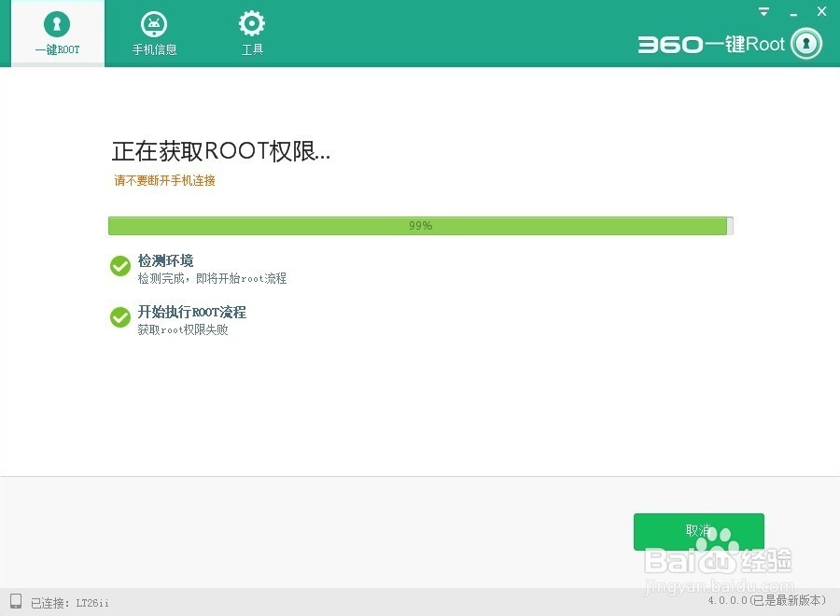This screenshot has height=616, width=840.
Task: Close the 360 Root window
Action: (x=821, y=11)
